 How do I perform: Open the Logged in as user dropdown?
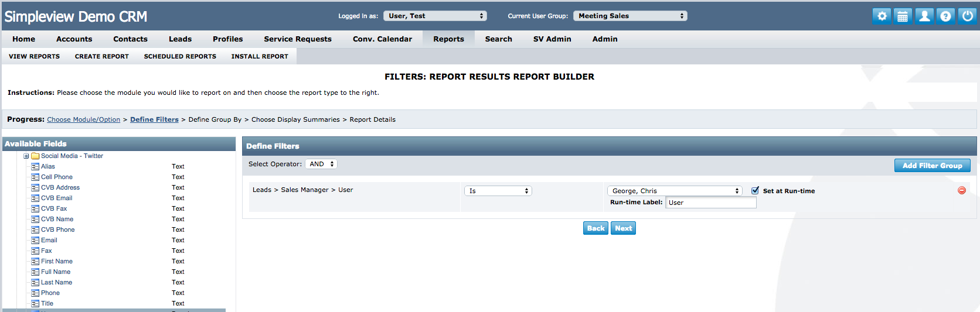[x=435, y=16]
